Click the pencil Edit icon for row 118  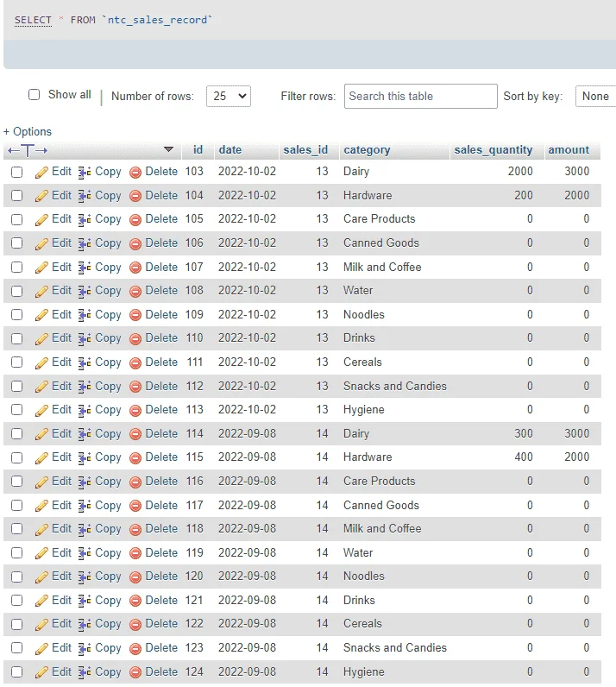[41, 529]
